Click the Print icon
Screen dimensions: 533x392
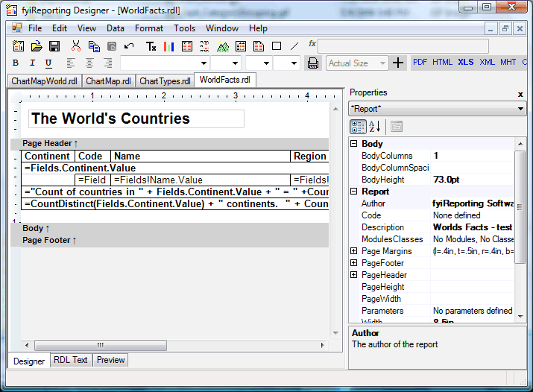pos(313,63)
